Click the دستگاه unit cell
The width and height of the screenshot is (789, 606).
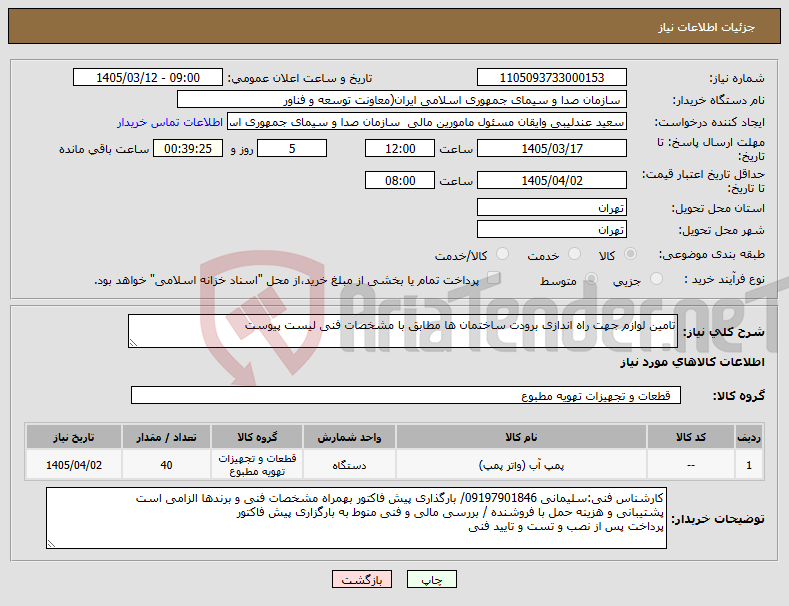[x=349, y=465]
